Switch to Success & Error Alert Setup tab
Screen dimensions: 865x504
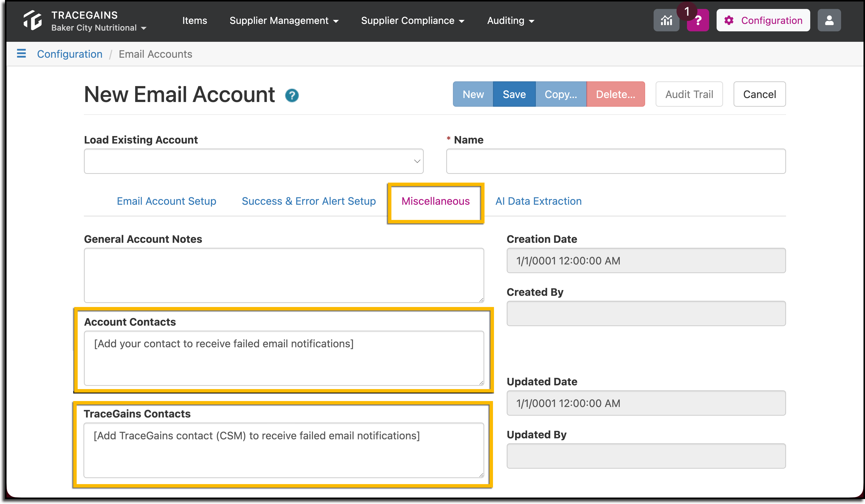[x=309, y=201]
